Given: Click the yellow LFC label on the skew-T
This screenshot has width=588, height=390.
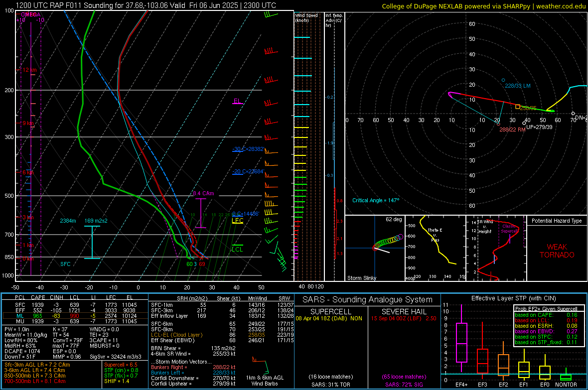Looking at the screenshot, I should (x=238, y=221).
